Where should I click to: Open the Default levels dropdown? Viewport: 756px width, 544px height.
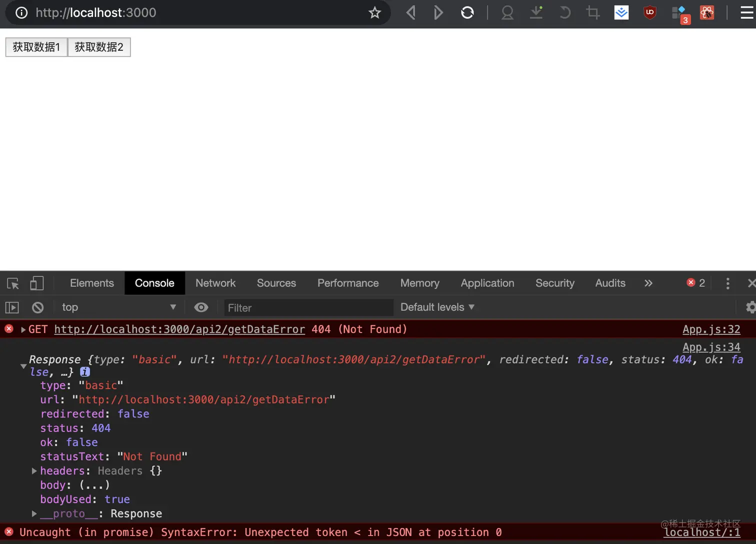[437, 307]
